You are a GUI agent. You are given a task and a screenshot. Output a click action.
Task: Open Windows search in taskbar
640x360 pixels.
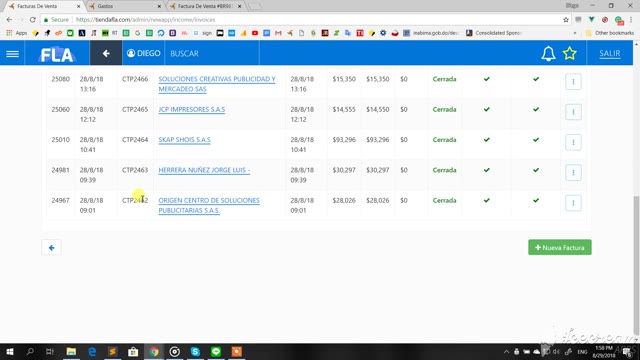point(30,351)
